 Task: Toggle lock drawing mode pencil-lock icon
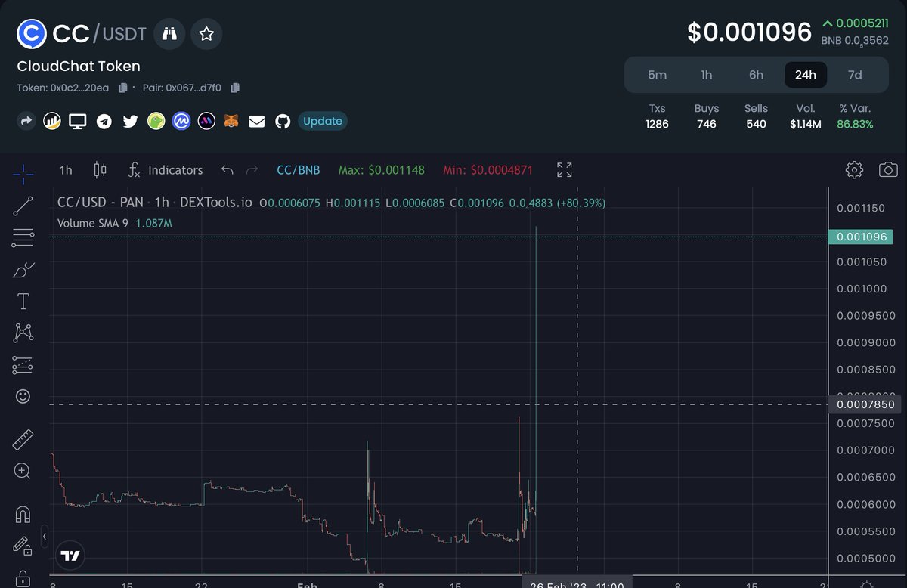(x=23, y=546)
